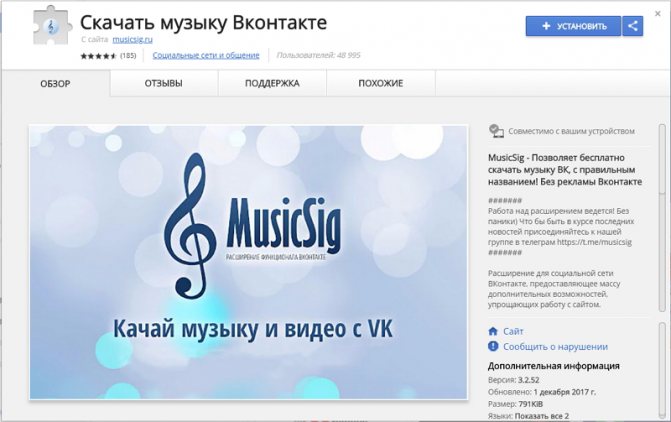This screenshot has width=671, height=422.
Task: Install the extension with Установить button
Action: (x=573, y=26)
